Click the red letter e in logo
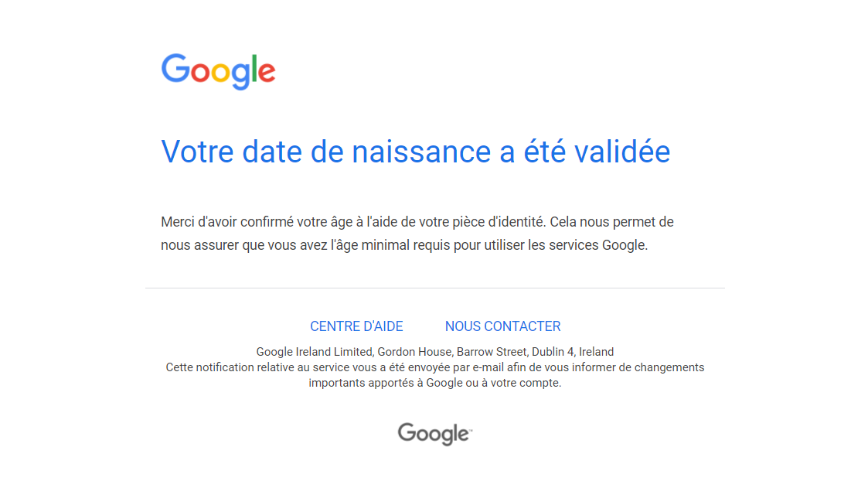Image resolution: width=868 pixels, height=488 pixels. [x=266, y=73]
